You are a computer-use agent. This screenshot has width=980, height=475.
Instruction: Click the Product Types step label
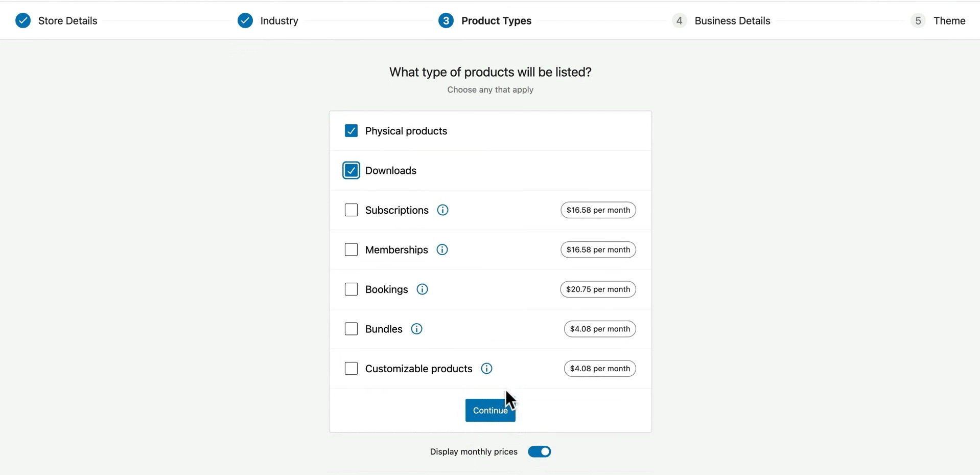(496, 21)
